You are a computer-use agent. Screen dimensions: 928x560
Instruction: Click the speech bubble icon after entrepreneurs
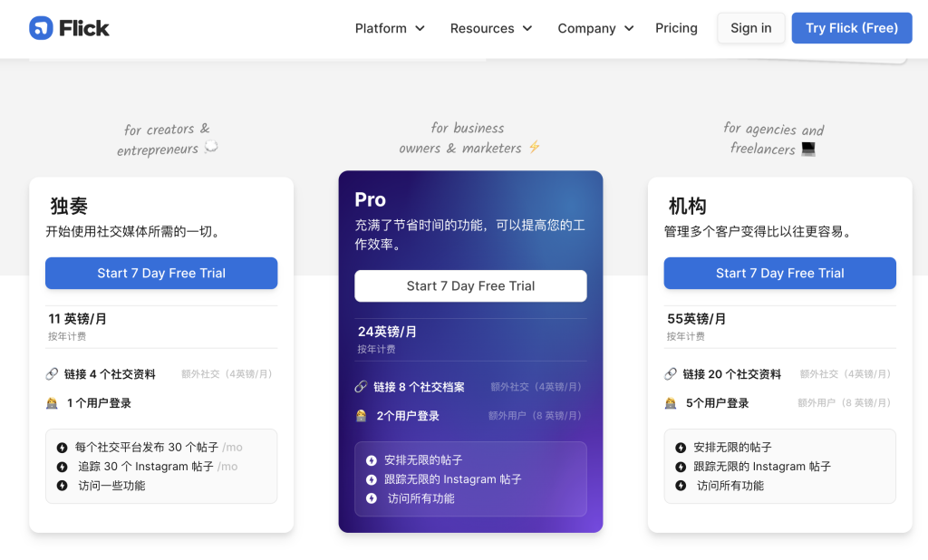pos(210,147)
